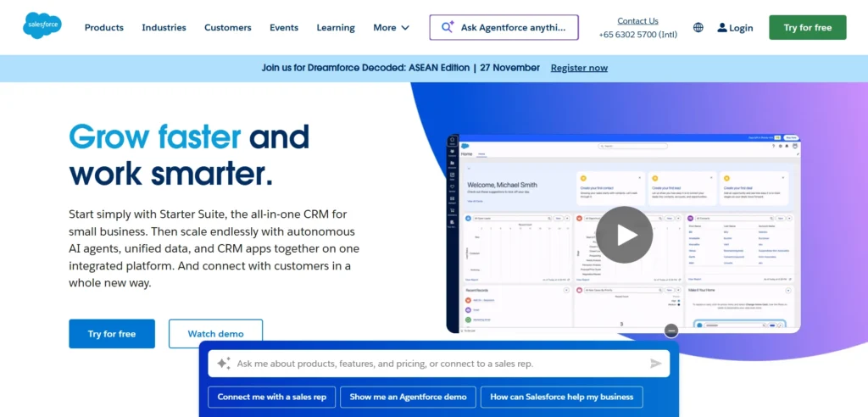
Task: Click the Salesforce cloud logo
Action: [x=42, y=26]
